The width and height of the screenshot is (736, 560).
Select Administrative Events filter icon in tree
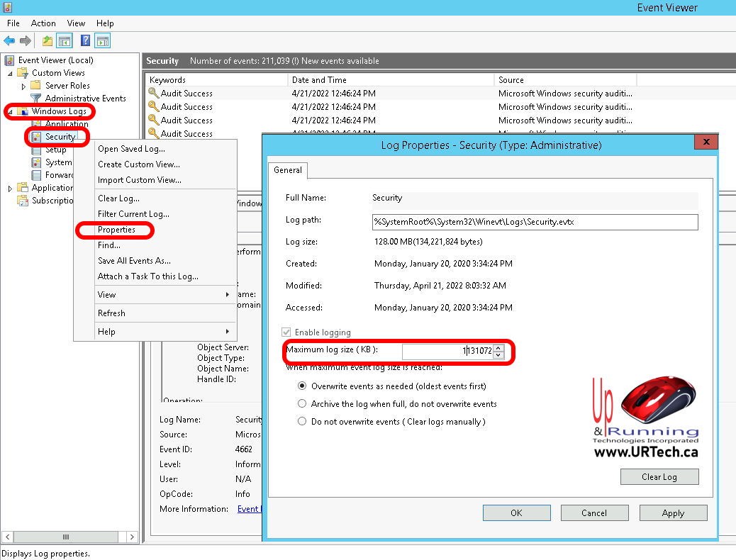(x=35, y=99)
